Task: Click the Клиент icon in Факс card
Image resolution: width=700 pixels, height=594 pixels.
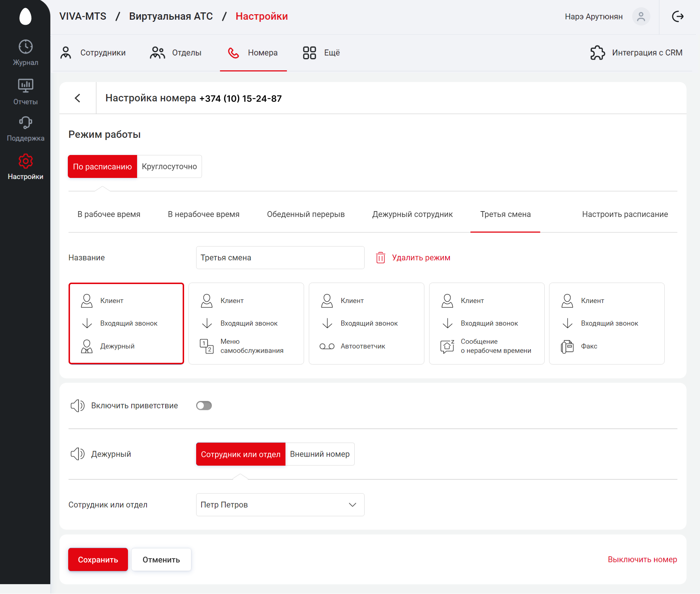Action: tap(567, 301)
